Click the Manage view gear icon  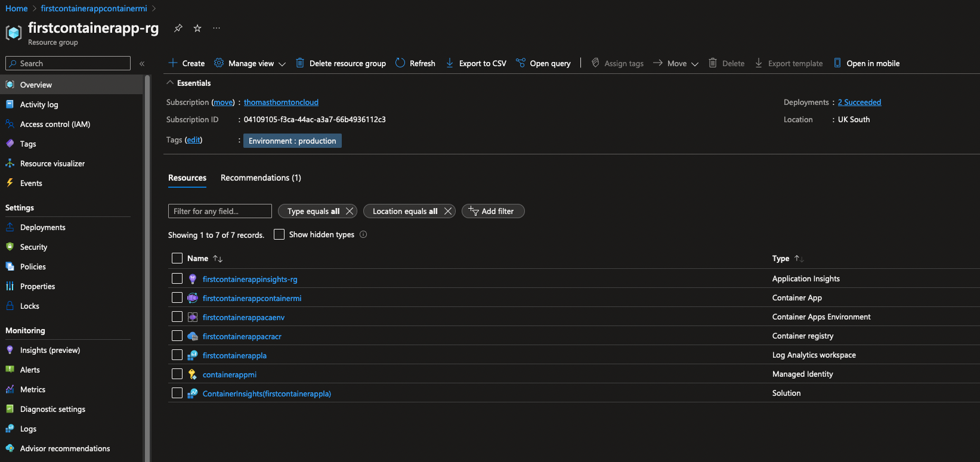[219, 63]
